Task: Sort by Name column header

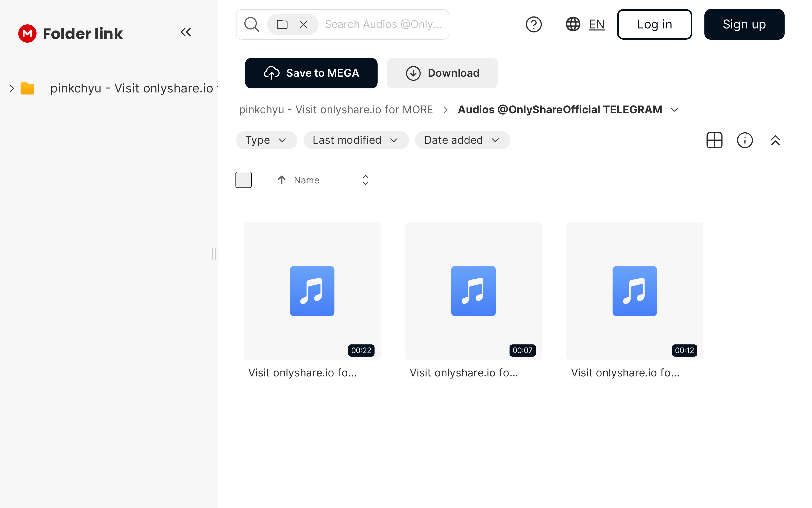Action: click(x=306, y=180)
